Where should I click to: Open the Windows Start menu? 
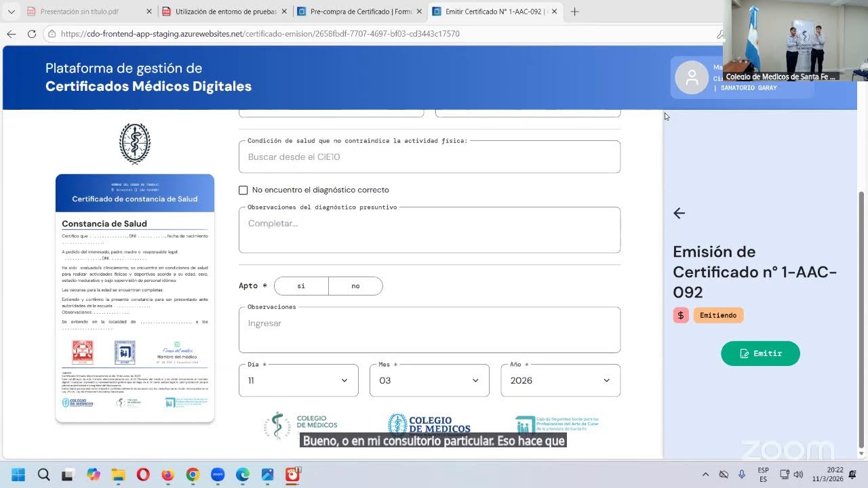tap(18, 474)
